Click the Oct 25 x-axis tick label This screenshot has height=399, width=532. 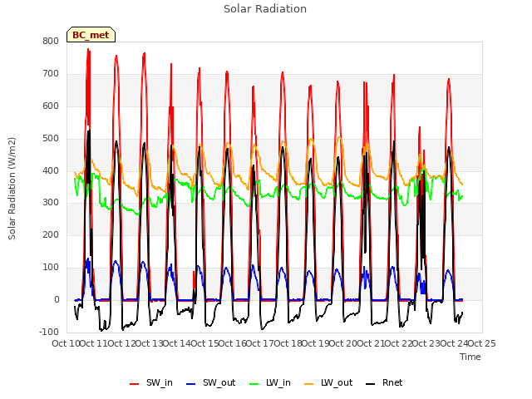click(x=481, y=343)
